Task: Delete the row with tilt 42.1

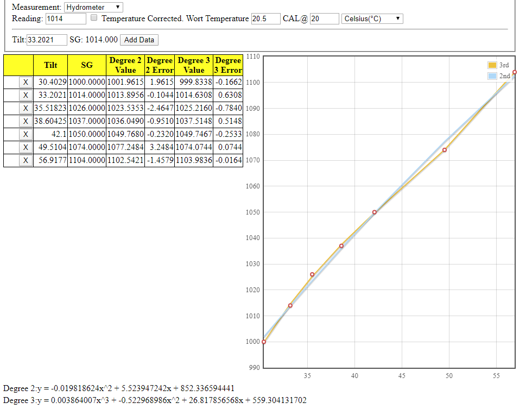Action: click(25, 134)
